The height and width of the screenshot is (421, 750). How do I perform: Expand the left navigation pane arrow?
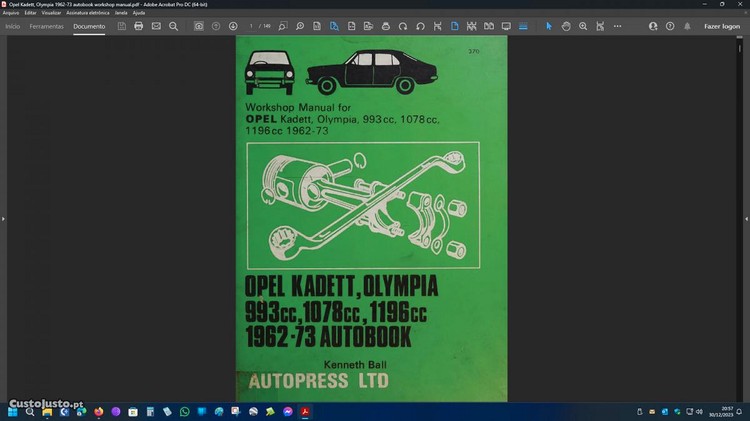[x=4, y=218]
